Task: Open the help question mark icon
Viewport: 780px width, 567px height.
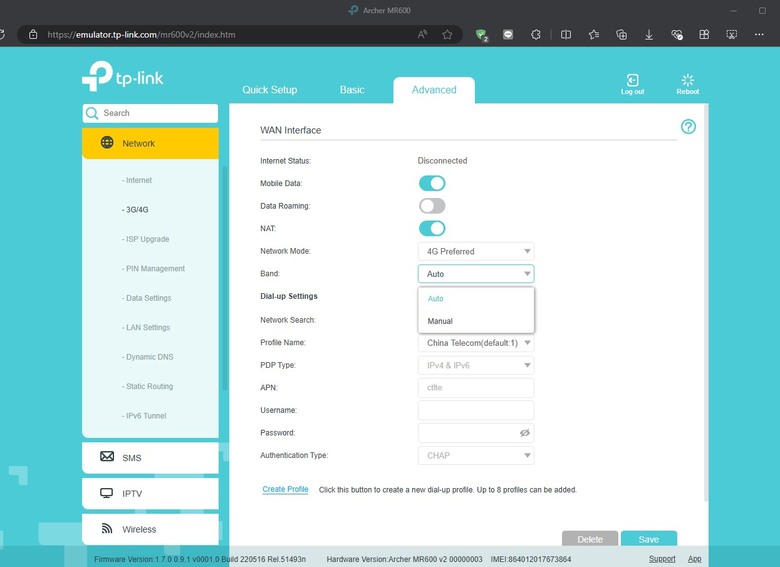Action: click(688, 127)
